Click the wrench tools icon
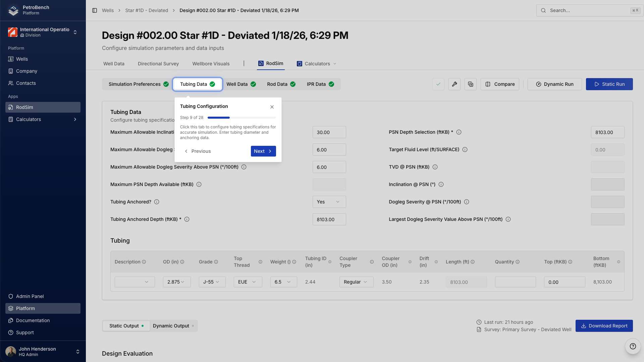 click(454, 84)
